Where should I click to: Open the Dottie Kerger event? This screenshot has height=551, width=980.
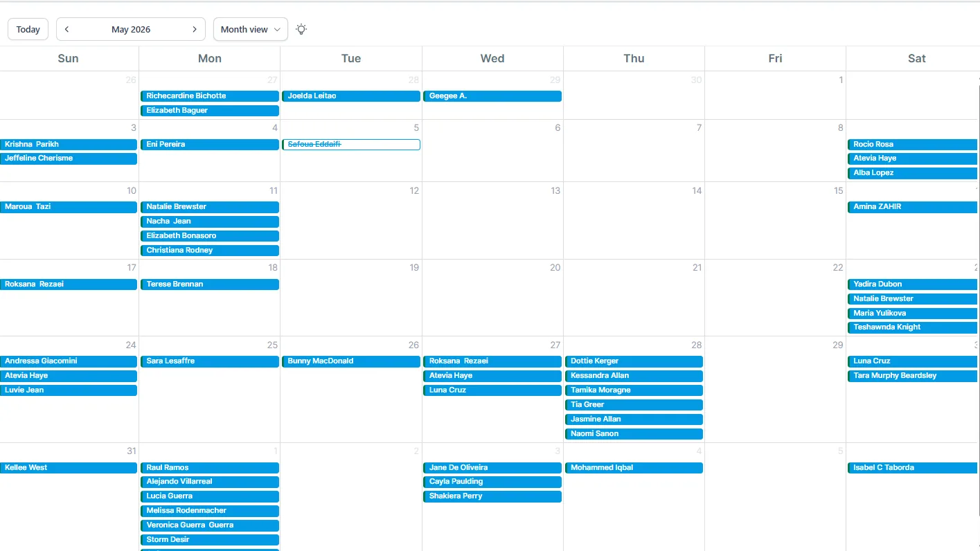click(634, 361)
